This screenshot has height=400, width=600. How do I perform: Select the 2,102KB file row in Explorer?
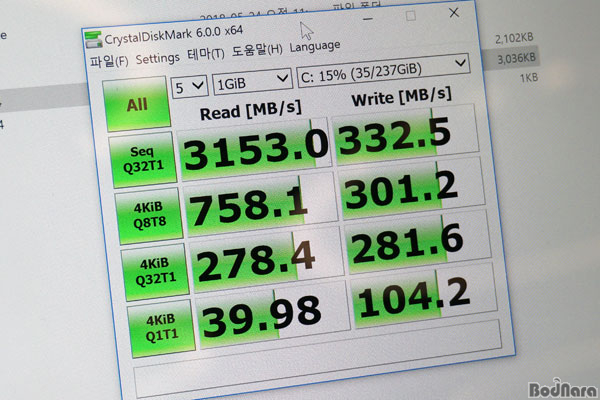(514, 38)
